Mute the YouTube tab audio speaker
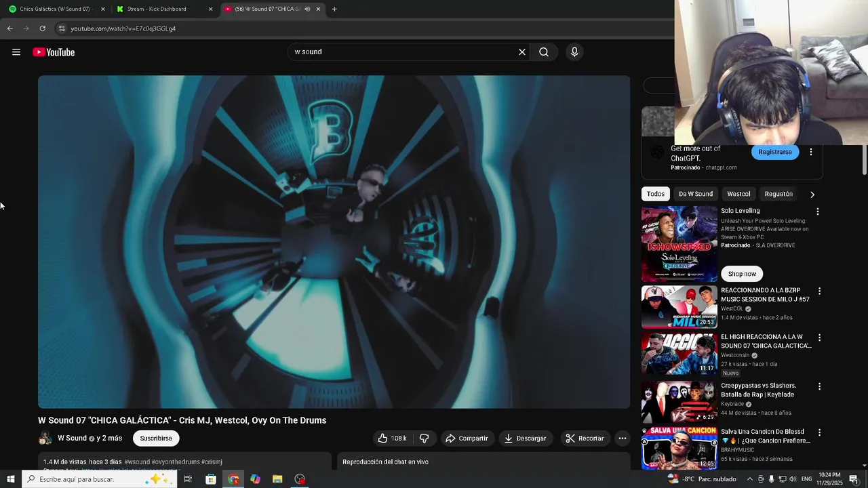Image resolution: width=868 pixels, height=488 pixels. click(x=307, y=9)
